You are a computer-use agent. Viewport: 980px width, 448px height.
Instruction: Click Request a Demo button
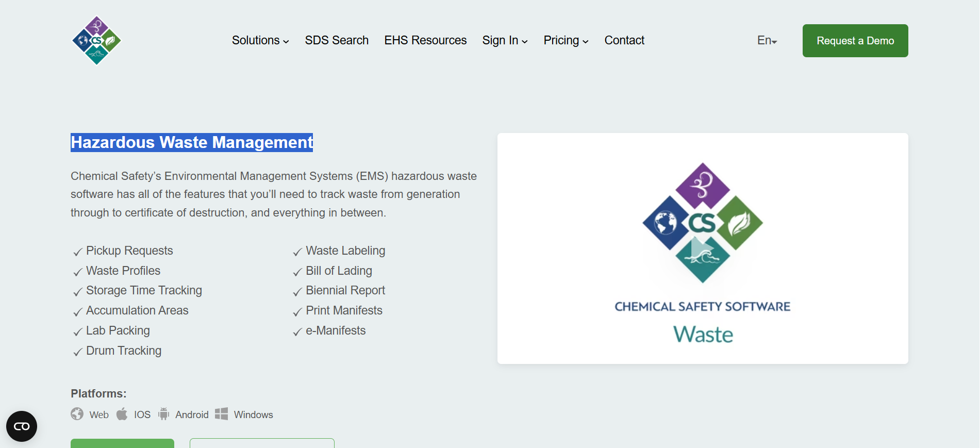tap(855, 41)
